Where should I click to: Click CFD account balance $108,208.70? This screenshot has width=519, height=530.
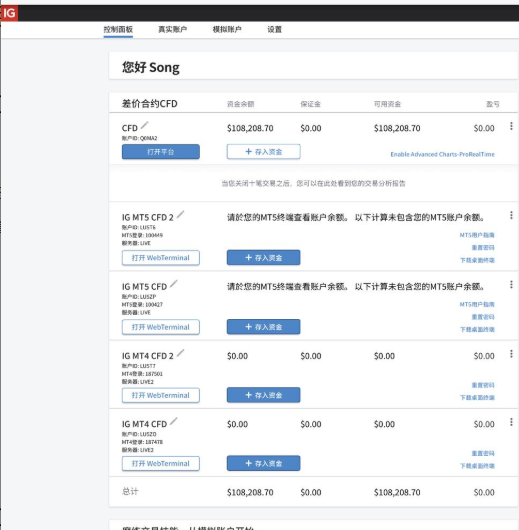[x=250, y=128]
